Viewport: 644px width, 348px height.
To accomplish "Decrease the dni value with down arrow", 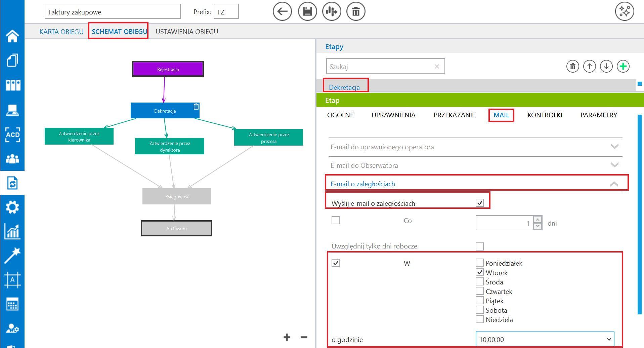I will (538, 226).
